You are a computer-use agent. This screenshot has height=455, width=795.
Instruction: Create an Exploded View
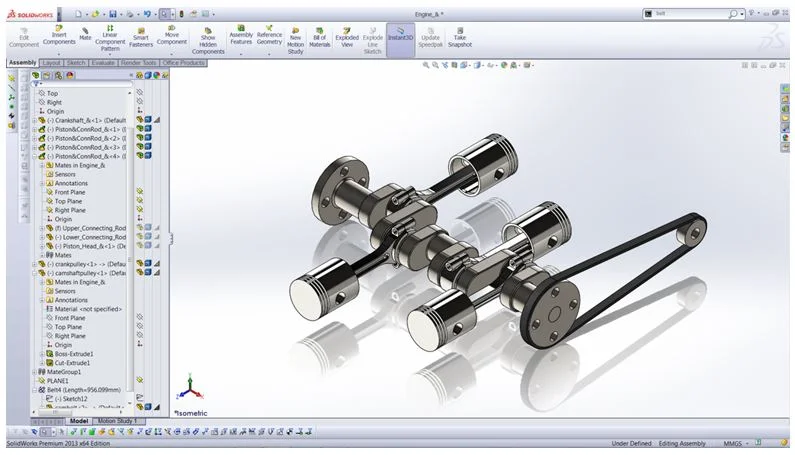[347, 38]
